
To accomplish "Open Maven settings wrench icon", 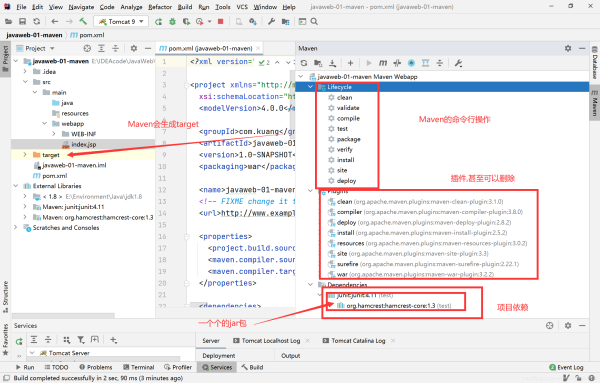I will point(458,63).
